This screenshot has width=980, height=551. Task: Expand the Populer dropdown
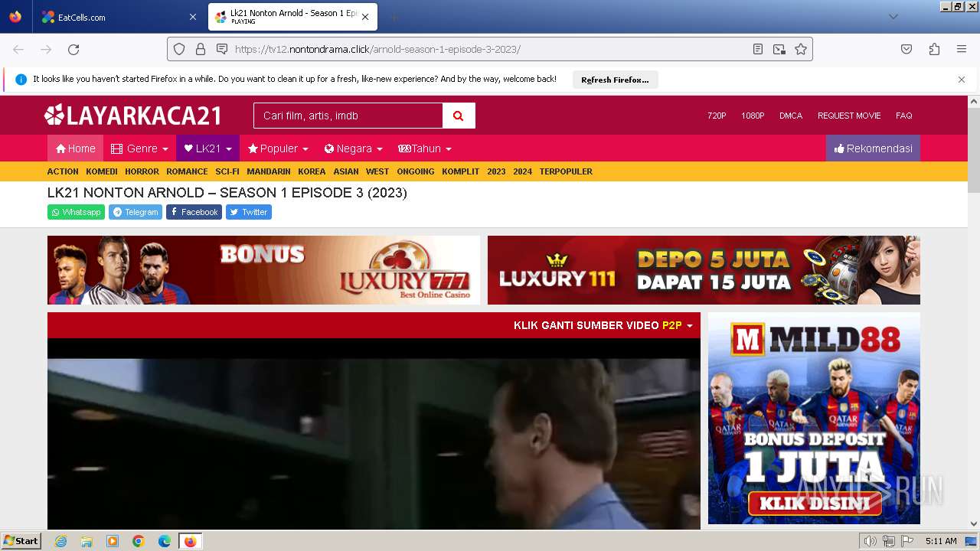(x=278, y=148)
